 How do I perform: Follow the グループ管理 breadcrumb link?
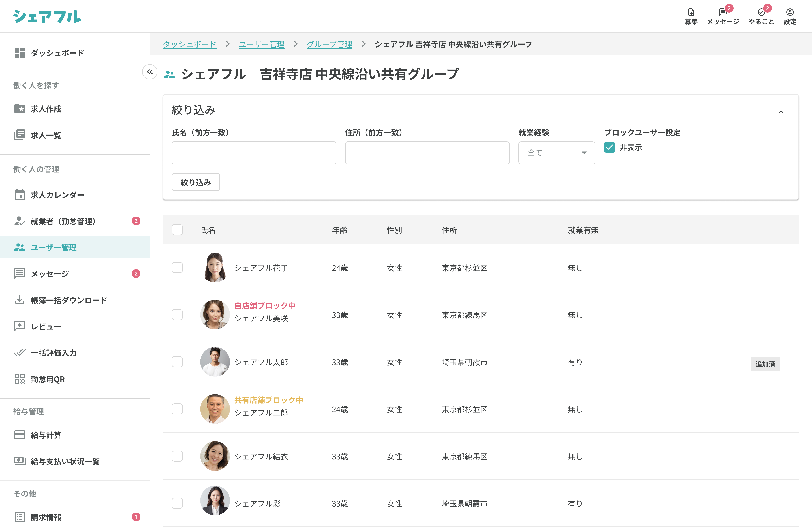click(x=329, y=44)
